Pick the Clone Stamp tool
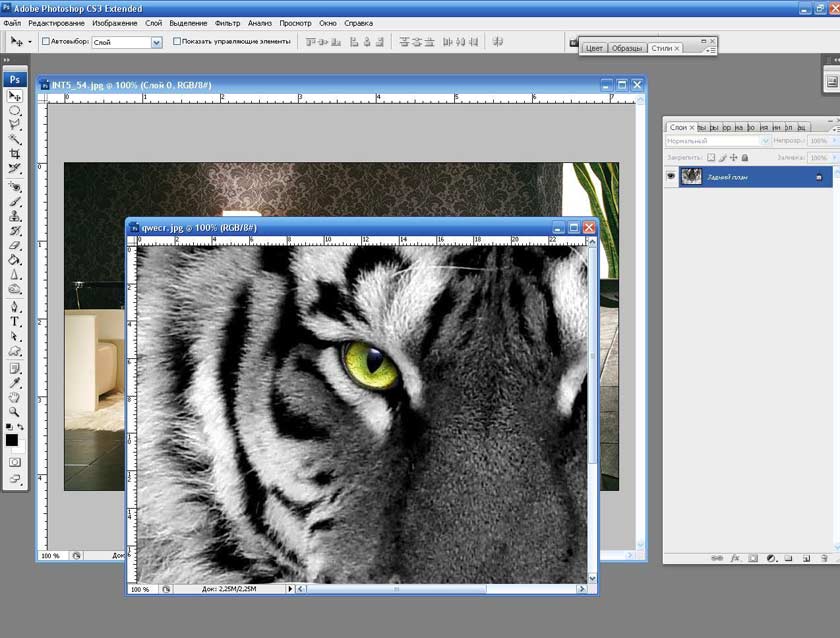 [15, 215]
